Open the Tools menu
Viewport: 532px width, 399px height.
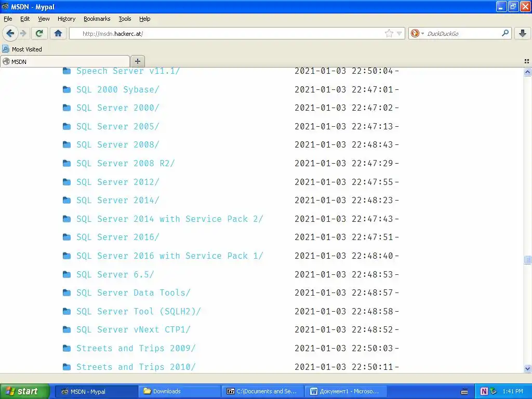click(x=125, y=19)
